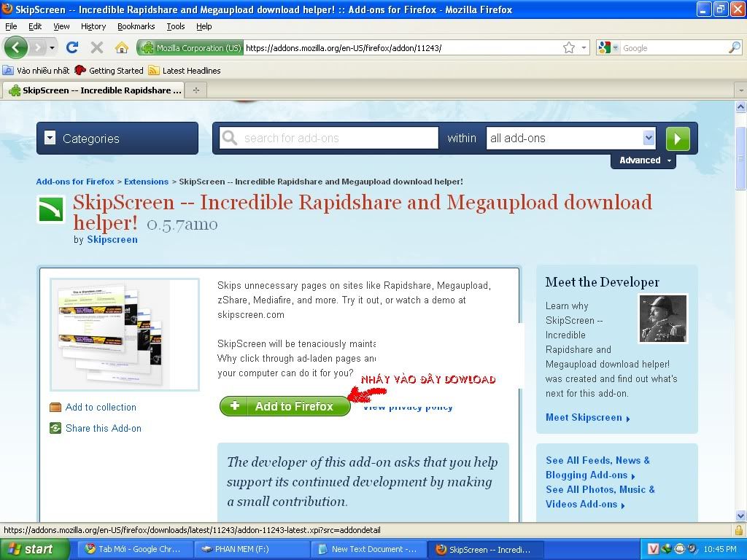747x560 pixels.
Task: Open the Skipscreen author link
Action: point(112,239)
